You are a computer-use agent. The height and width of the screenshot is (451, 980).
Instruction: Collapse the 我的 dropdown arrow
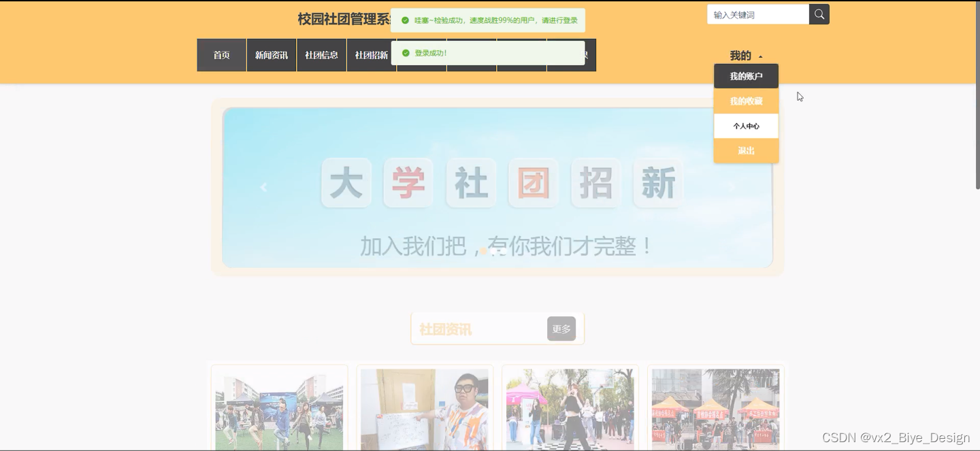(761, 56)
